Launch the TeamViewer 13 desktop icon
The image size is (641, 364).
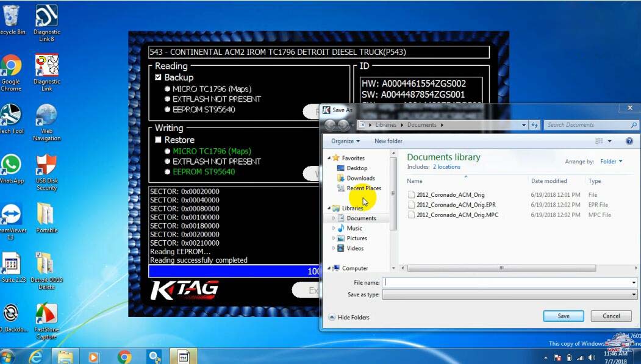pyautogui.click(x=12, y=222)
